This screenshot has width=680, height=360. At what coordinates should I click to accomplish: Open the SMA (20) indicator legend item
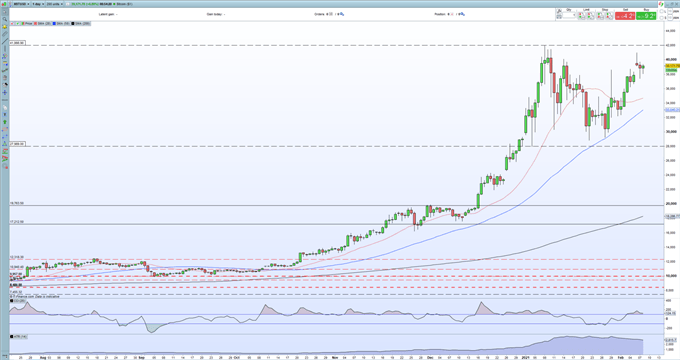point(43,23)
